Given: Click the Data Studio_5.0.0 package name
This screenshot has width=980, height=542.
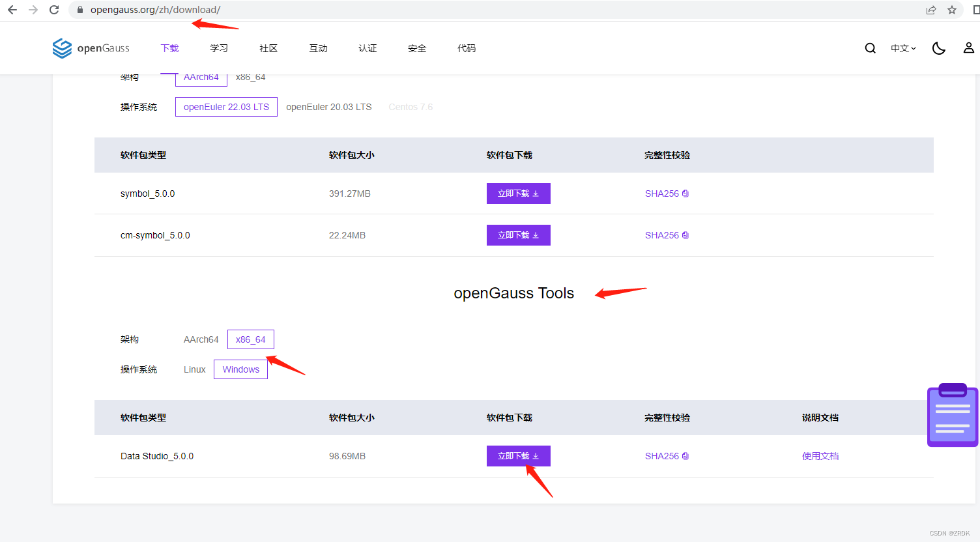Looking at the screenshot, I should tap(157, 456).
